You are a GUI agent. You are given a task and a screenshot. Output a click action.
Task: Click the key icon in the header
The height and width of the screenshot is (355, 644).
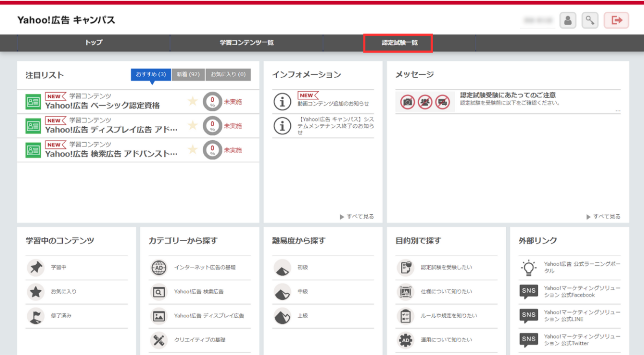coord(590,20)
